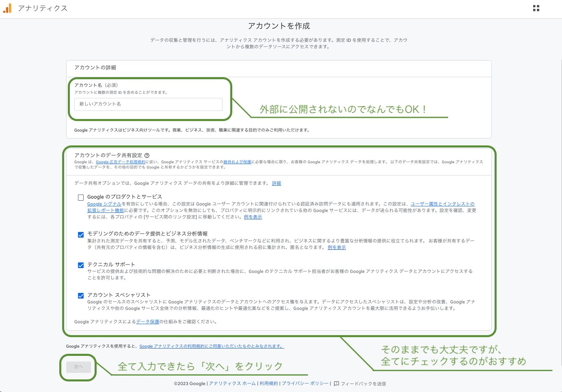Open the Google シグナル link
562x392 pixels.
click(x=104, y=204)
